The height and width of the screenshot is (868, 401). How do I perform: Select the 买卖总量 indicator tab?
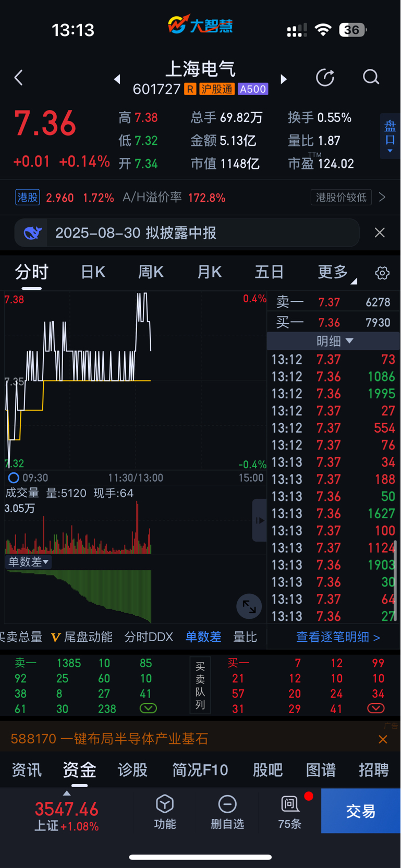[x=21, y=637]
